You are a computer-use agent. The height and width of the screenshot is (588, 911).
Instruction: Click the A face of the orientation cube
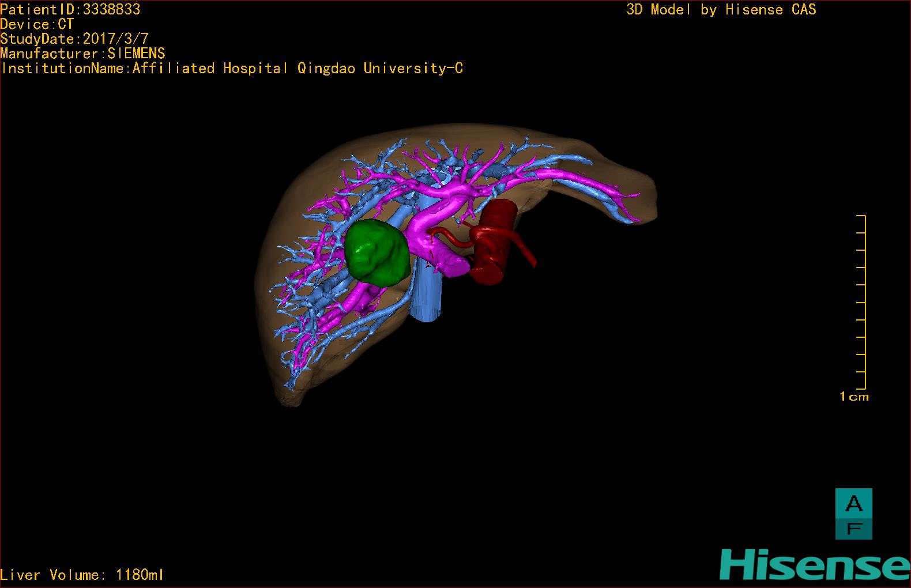853,503
